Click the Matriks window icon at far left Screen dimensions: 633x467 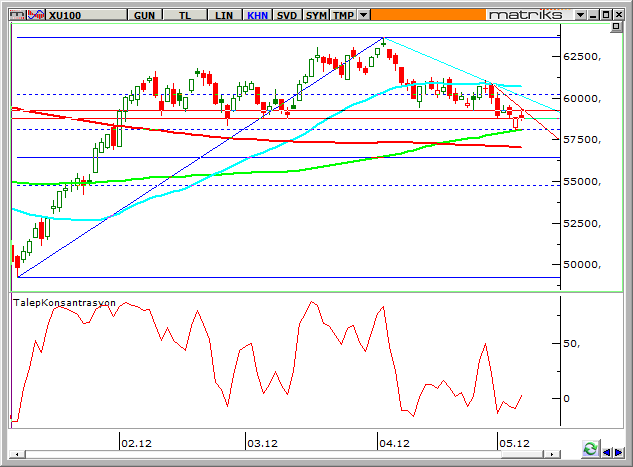18,15
